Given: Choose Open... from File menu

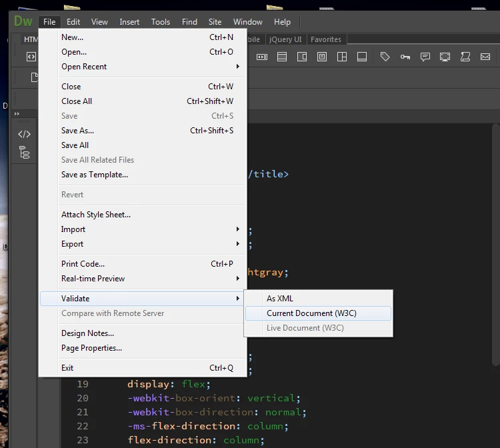Looking at the screenshot, I should pyautogui.click(x=143, y=51).
